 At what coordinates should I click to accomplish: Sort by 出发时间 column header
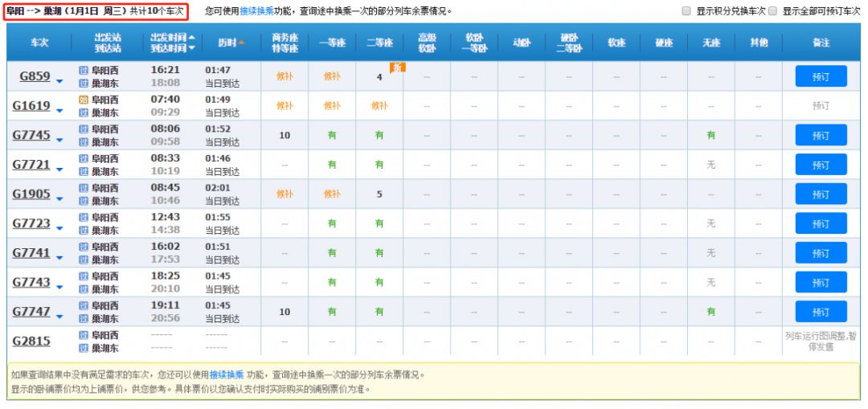(172, 37)
